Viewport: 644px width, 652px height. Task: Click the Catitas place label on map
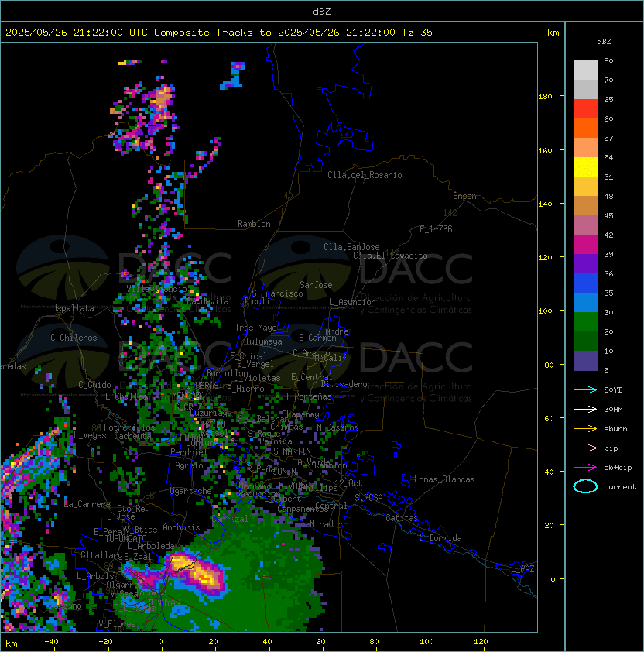click(402, 518)
